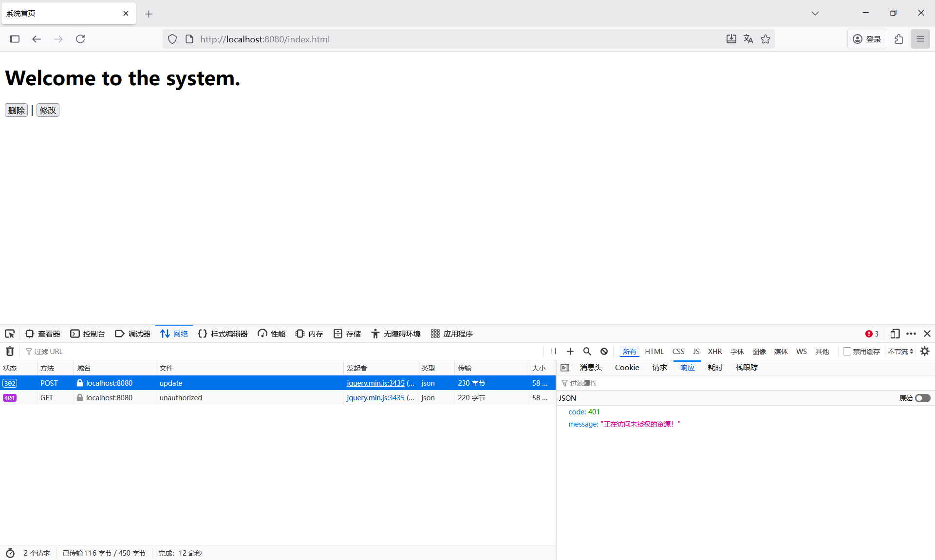
Task: Open devtools more options ellipsis menu
Action: [x=911, y=334]
